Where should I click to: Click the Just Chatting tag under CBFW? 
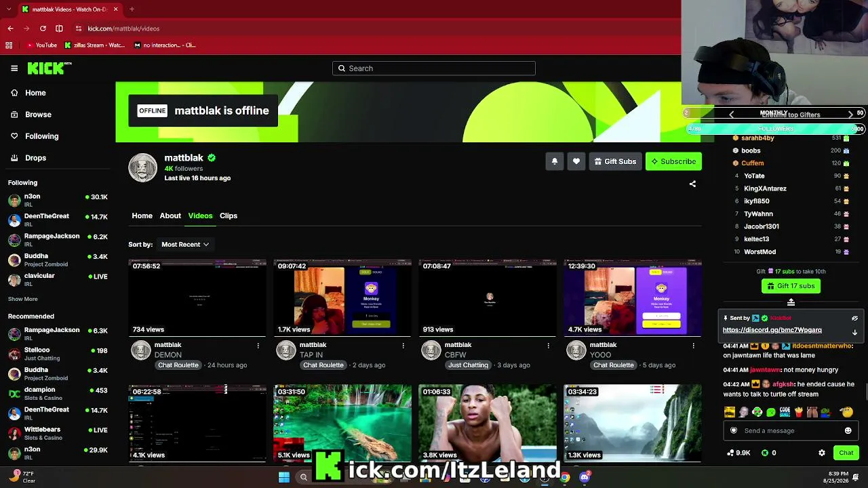click(x=468, y=365)
